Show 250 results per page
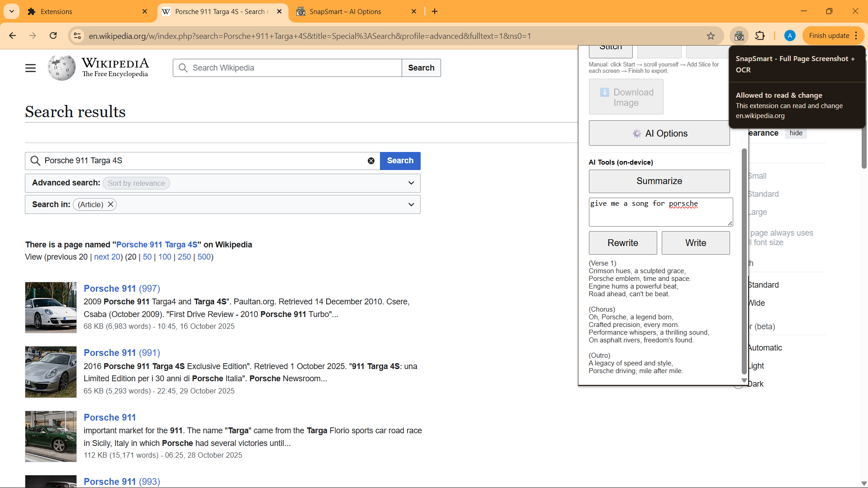Viewport: 868px width, 488px height. click(184, 257)
